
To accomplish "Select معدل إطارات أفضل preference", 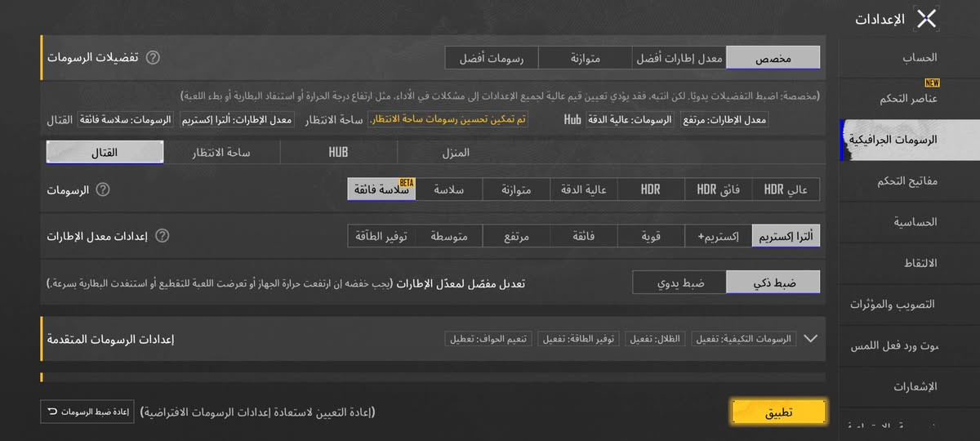I will (679, 57).
